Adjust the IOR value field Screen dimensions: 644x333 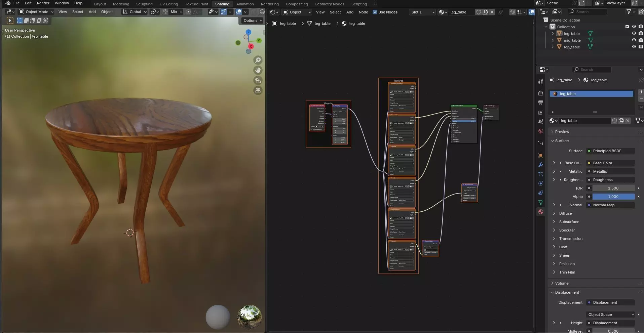pyautogui.click(x=613, y=188)
